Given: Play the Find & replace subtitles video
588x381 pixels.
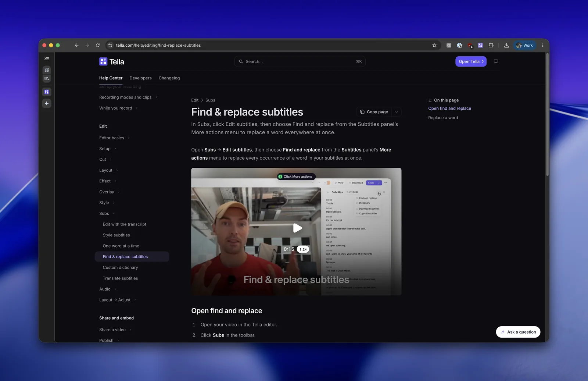Looking at the screenshot, I should tap(297, 228).
